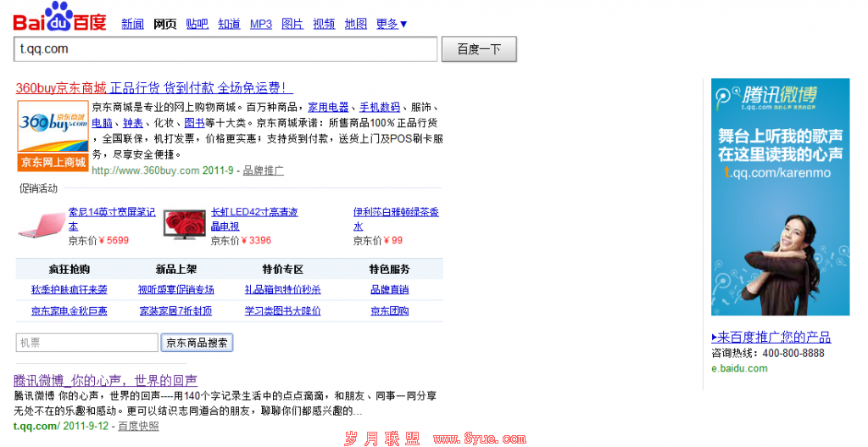
Task: Open the 家用电器 link
Action: click(x=328, y=107)
